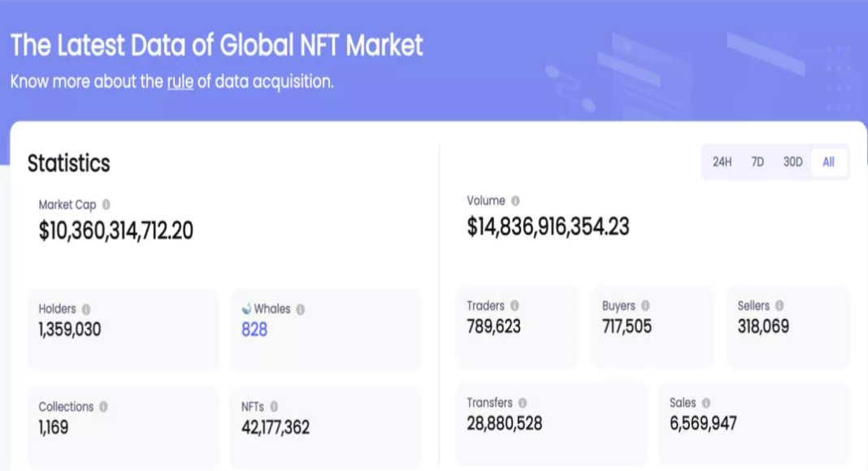The image size is (868, 471).
Task: Click the Sales info icon
Action: coord(706,403)
